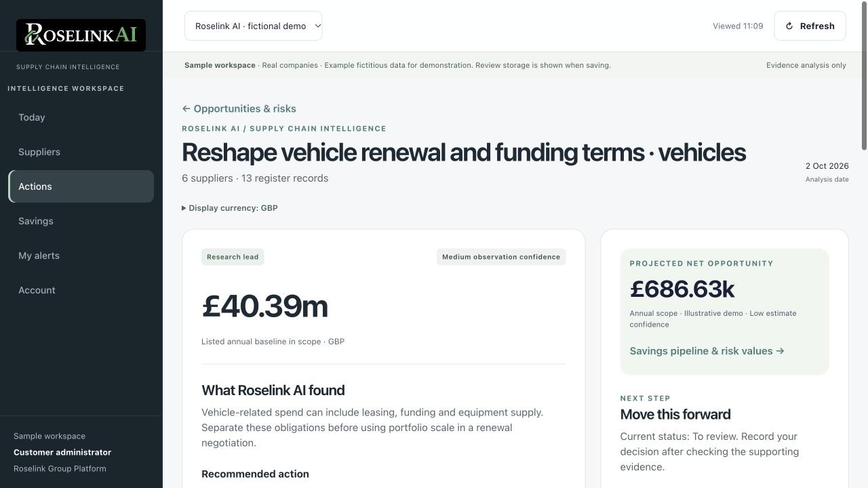Click '6 suppliers · 13 register records' text
This screenshot has width=868, height=488.
click(255, 178)
